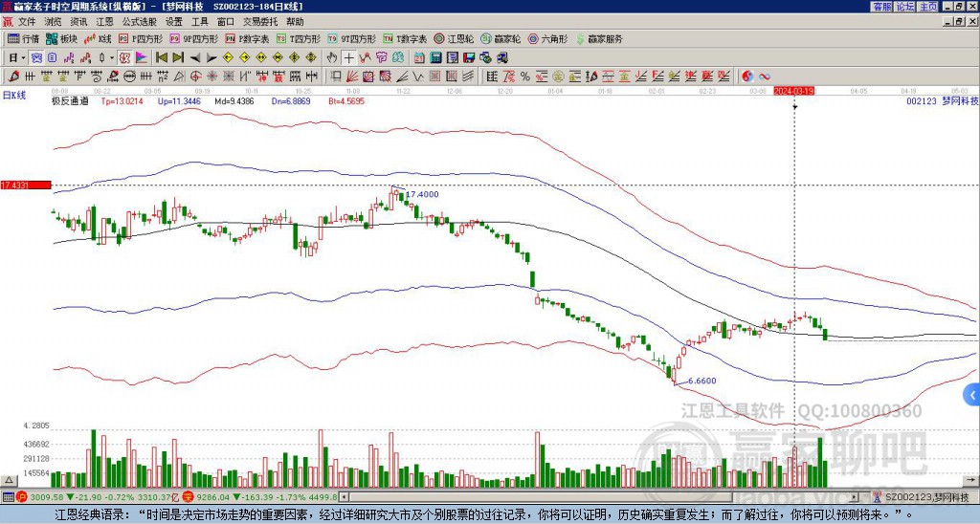
Task: Open the 设置 menu
Action: click(174, 22)
